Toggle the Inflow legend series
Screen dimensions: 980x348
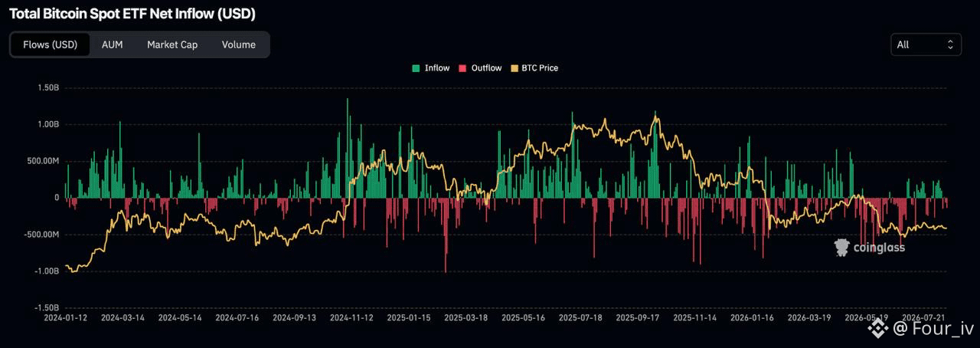[431, 68]
